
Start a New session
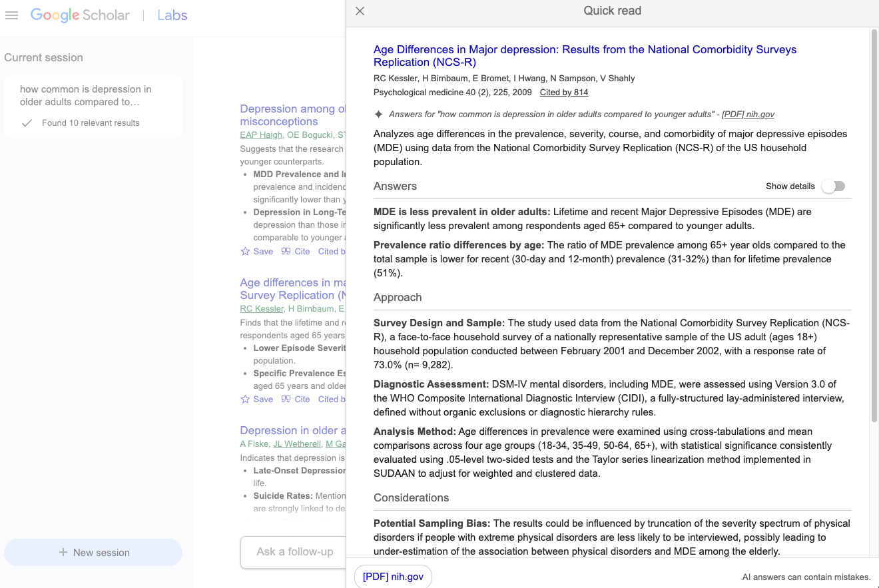coord(93,552)
